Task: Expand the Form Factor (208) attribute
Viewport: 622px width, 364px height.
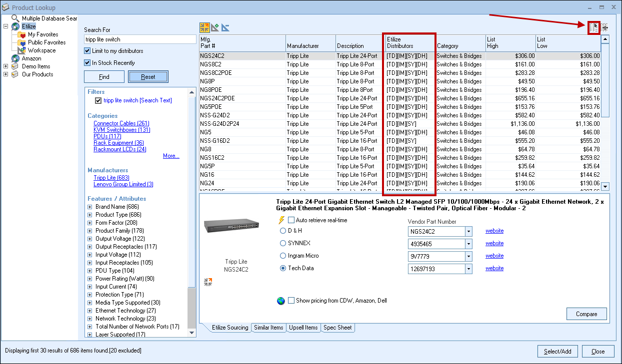Action: (90, 223)
